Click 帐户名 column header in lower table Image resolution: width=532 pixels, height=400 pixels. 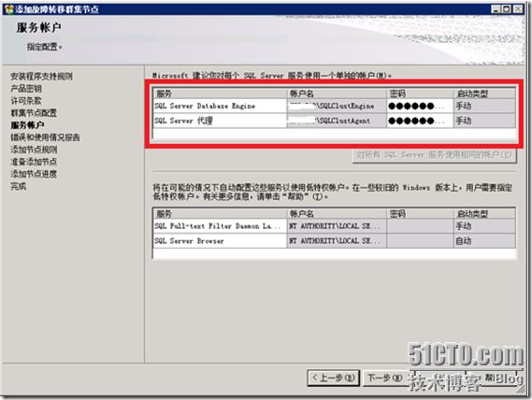337,214
